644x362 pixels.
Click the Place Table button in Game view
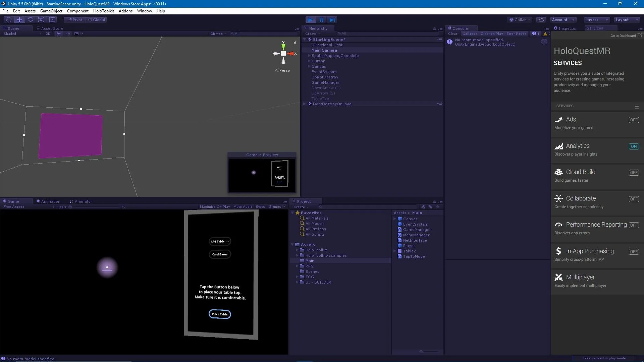(x=220, y=314)
